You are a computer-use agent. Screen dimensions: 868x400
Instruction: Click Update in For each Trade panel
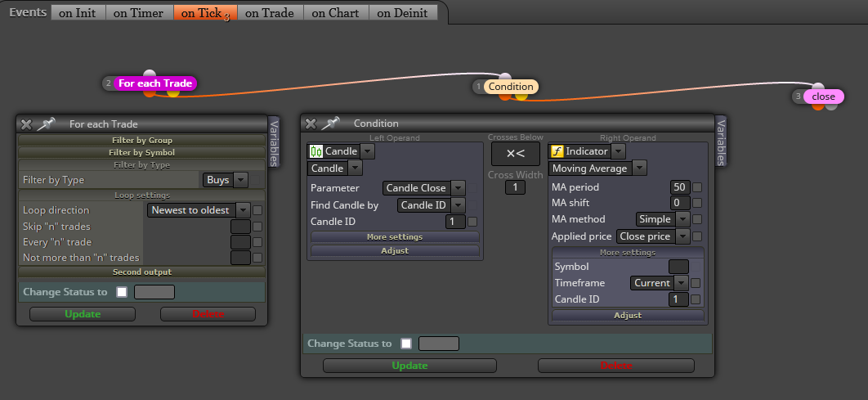[x=83, y=314]
